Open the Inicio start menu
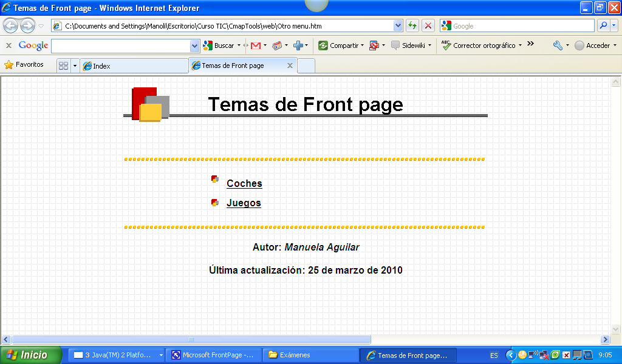This screenshot has height=364, width=622. (x=31, y=355)
